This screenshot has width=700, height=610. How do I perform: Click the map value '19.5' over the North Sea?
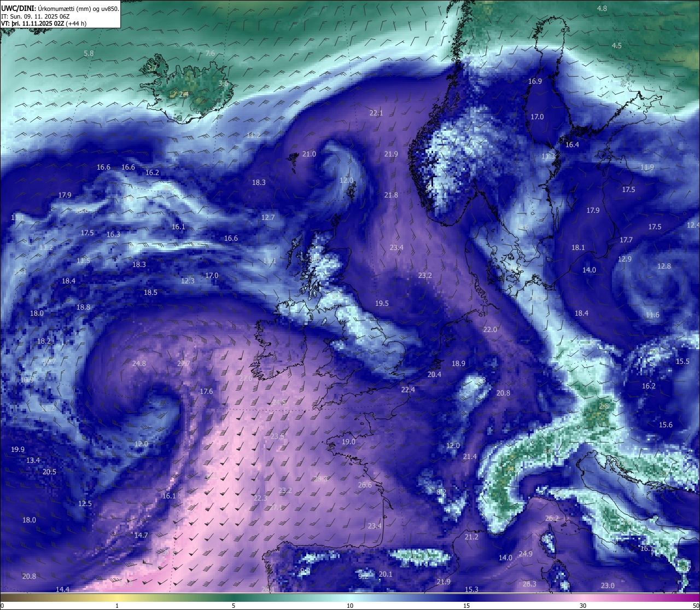pyautogui.click(x=382, y=304)
